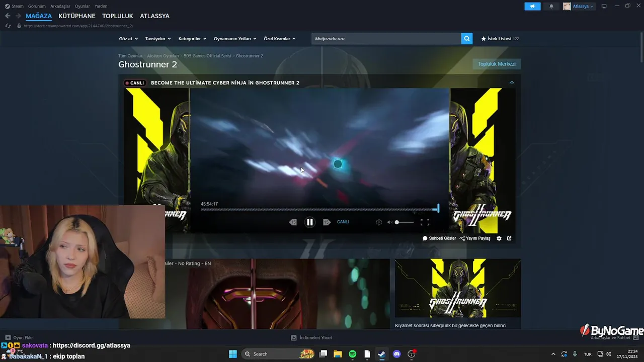644x362 pixels.
Task: Open the taskbar clock and date
Action: 628,354
